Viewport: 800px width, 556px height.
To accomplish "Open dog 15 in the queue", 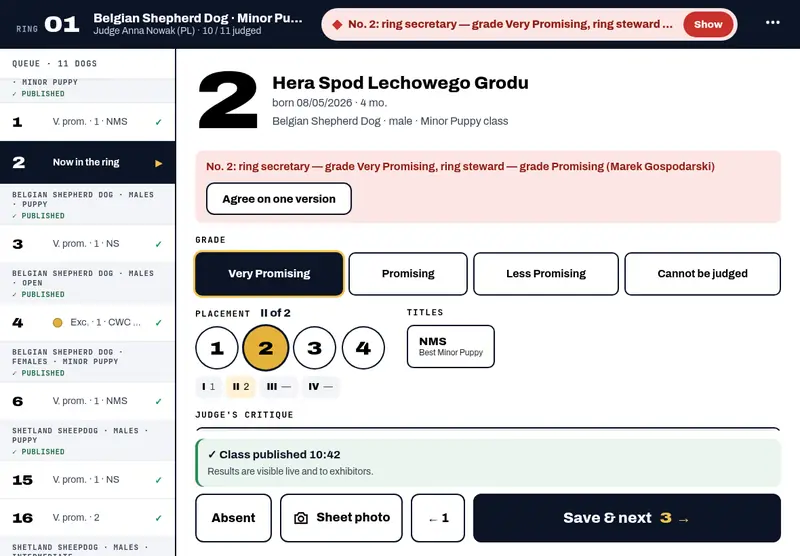I will 88,480.
